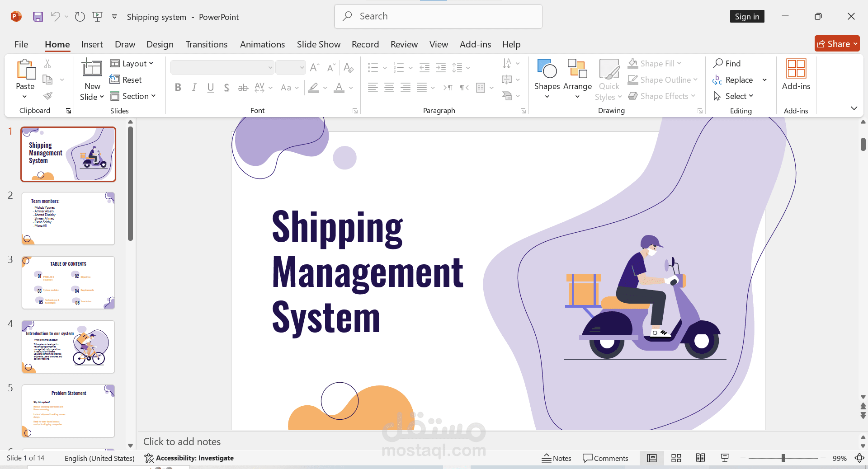Increase font size with the larger A icon
Image resolution: width=868 pixels, height=469 pixels.
click(315, 68)
